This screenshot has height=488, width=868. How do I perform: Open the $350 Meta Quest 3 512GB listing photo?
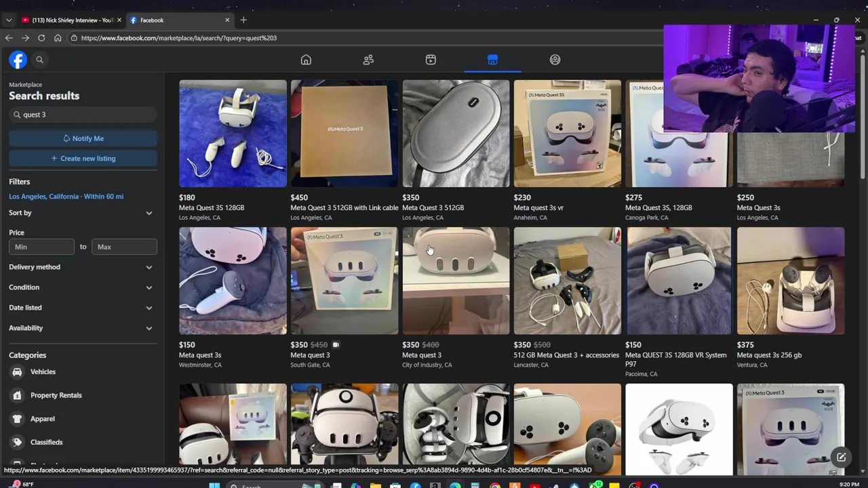click(x=456, y=134)
